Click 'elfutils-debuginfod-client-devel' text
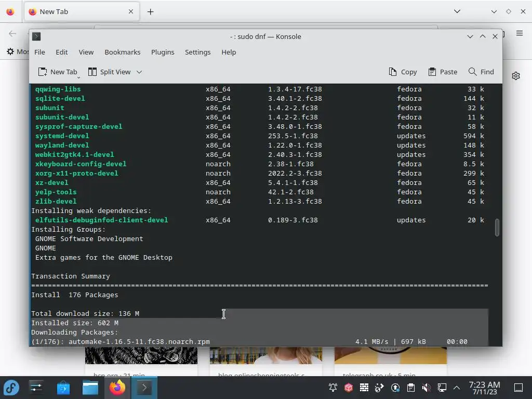Image resolution: width=532 pixels, height=399 pixels. [101, 220]
